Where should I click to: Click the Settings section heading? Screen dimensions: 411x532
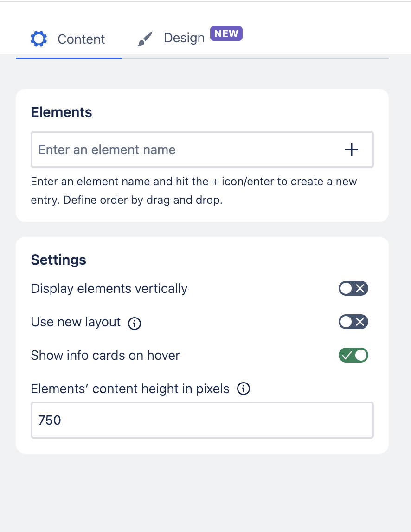tap(58, 260)
